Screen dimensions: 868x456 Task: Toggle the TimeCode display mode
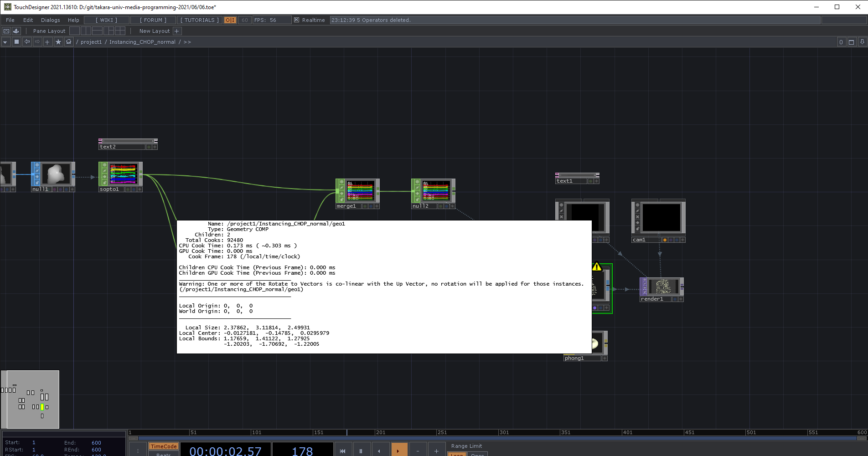(163, 446)
